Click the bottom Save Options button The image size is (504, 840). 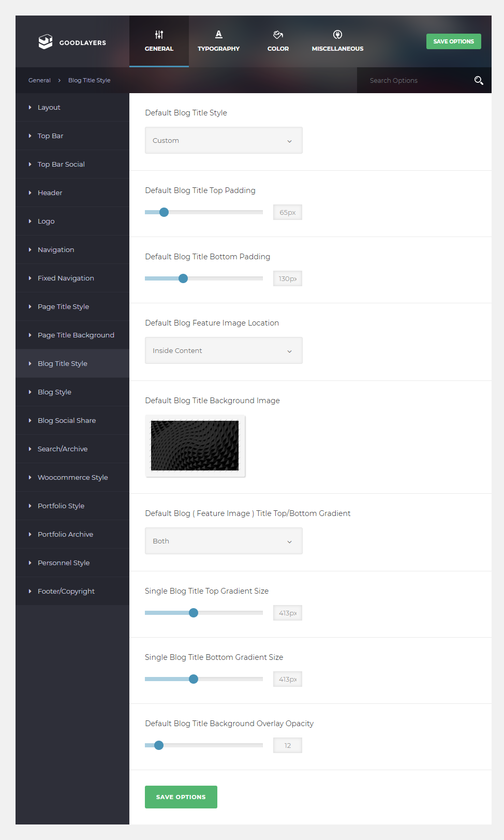click(x=181, y=797)
